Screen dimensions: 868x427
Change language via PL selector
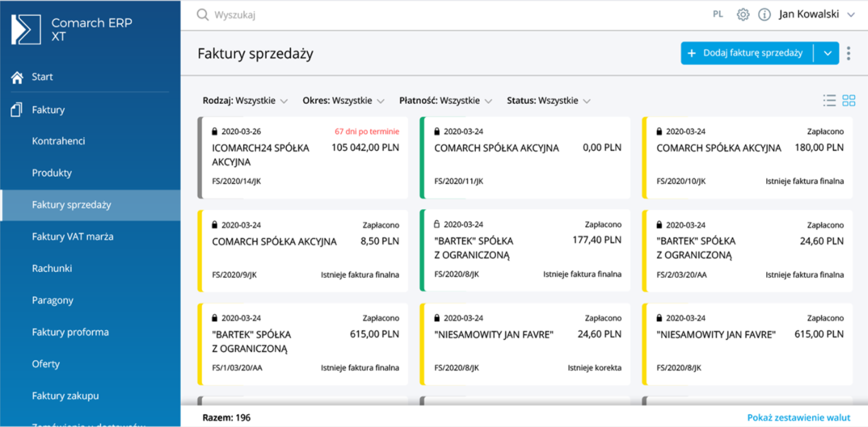pos(718,14)
